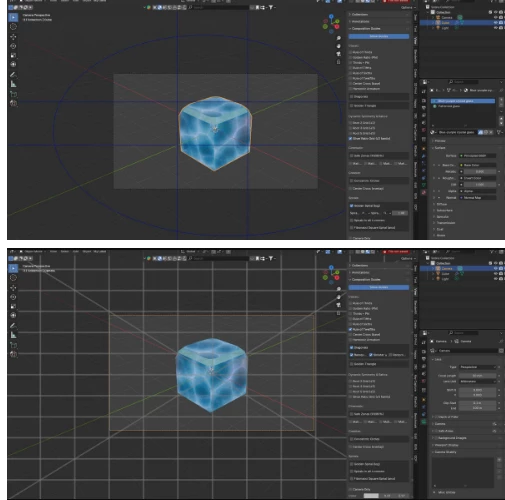This screenshot has width=505, height=500.
Task: Select the Measure tool in upper viewport
Action: pyautogui.click(x=13, y=84)
